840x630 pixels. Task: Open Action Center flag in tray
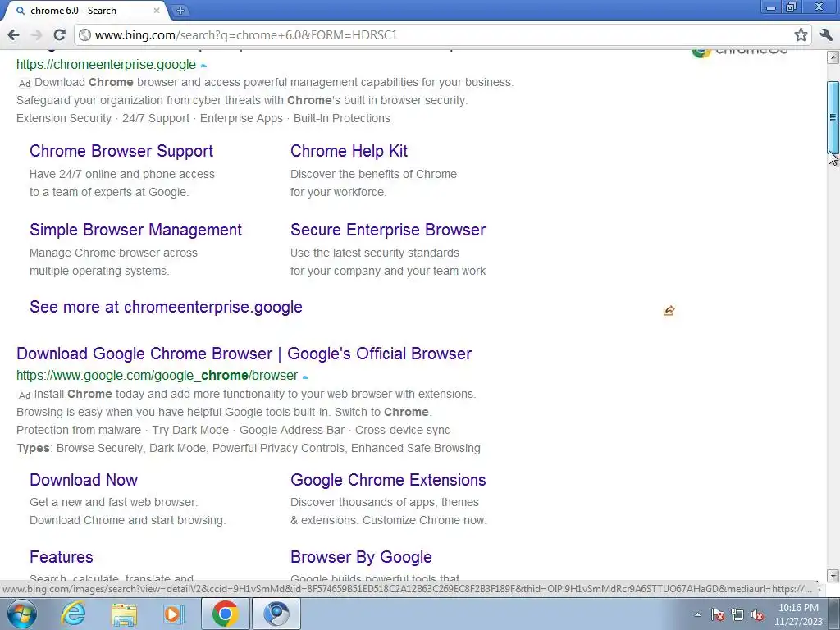[x=718, y=614]
